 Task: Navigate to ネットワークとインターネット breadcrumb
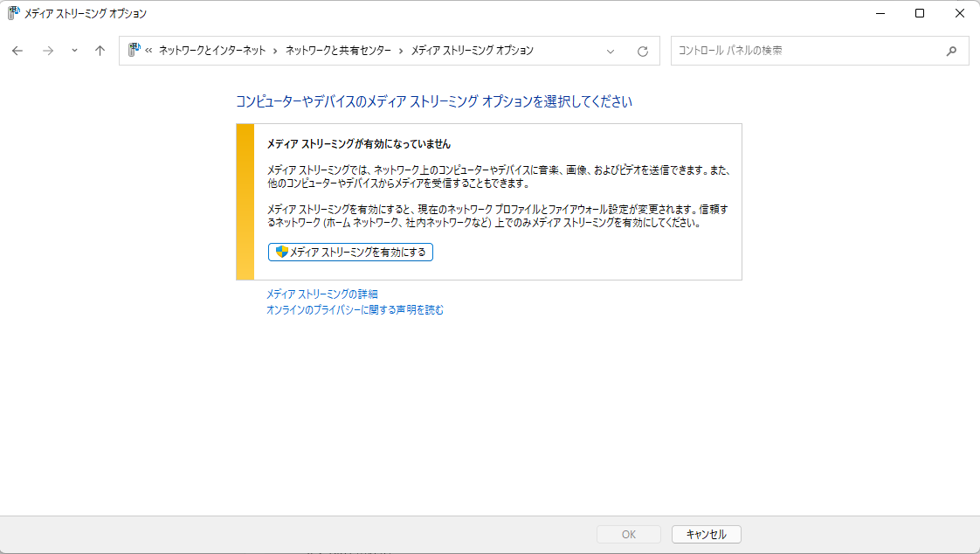coord(212,51)
